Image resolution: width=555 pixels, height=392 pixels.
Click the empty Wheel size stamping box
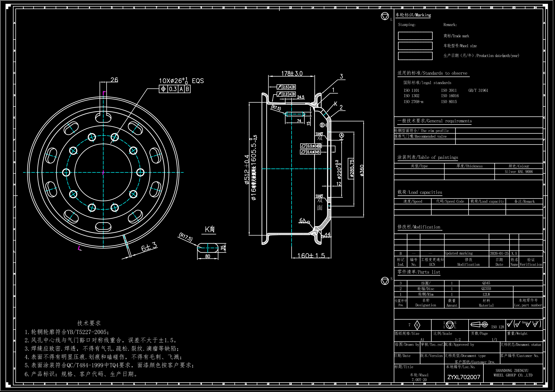tap(415, 46)
